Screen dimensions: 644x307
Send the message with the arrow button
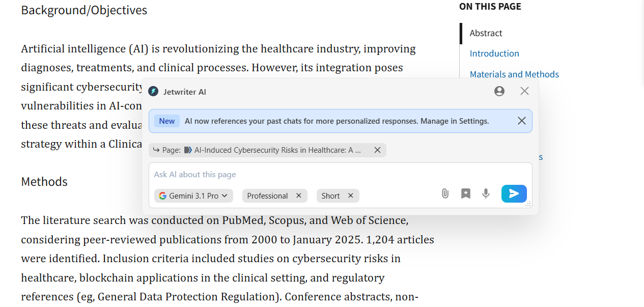(x=514, y=193)
